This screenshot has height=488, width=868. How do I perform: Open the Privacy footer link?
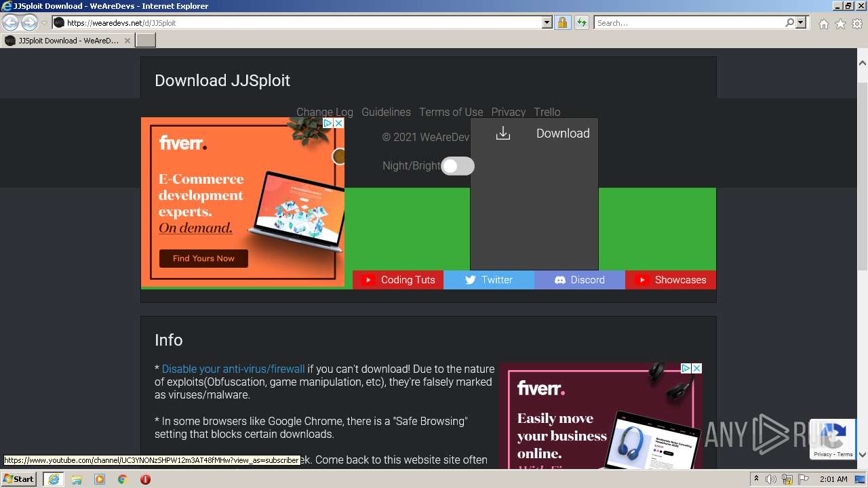click(x=509, y=112)
